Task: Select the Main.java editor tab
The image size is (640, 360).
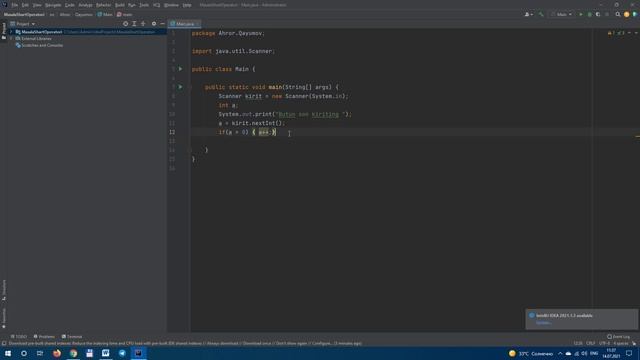Action: coord(185,24)
